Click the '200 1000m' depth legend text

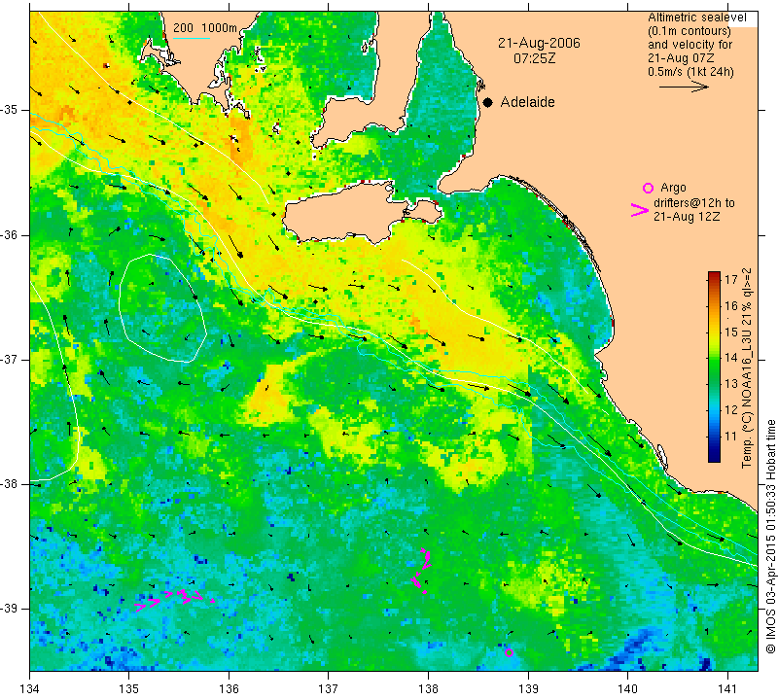click(205, 28)
